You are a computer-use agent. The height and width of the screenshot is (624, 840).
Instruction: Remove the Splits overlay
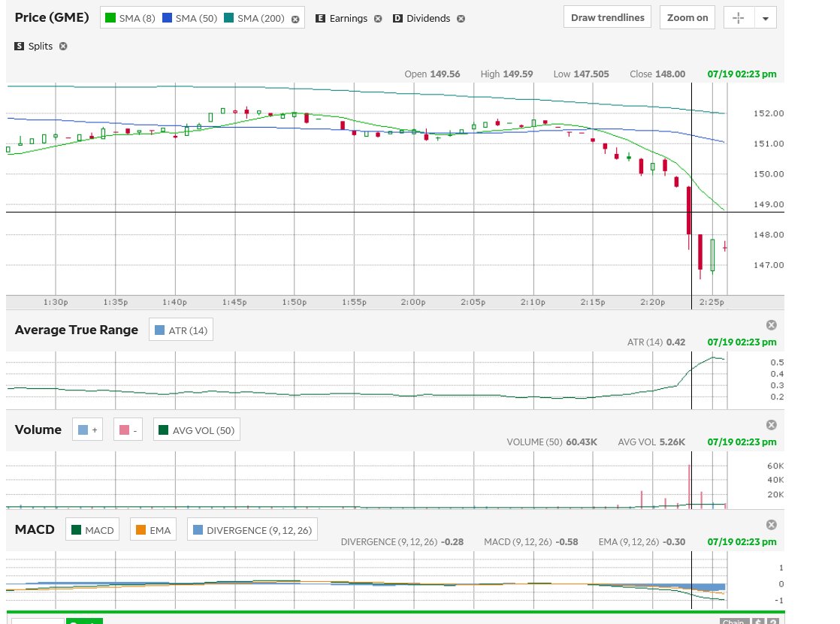tap(63, 46)
